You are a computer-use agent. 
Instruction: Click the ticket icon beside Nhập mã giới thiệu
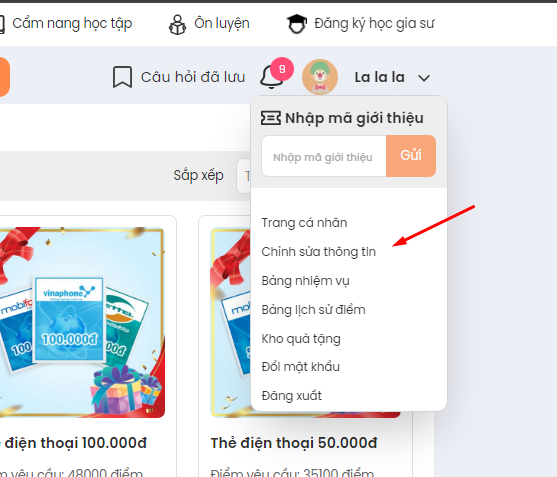tap(271, 118)
